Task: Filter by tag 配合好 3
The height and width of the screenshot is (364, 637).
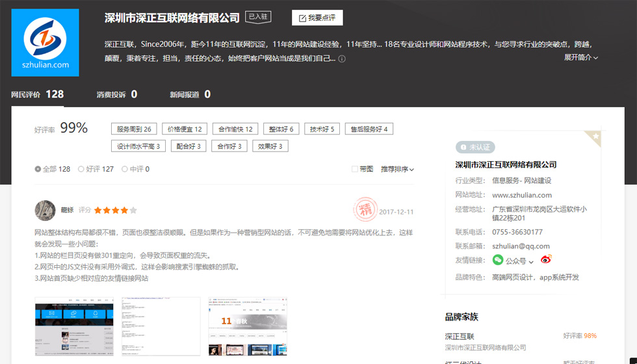Action: [188, 146]
